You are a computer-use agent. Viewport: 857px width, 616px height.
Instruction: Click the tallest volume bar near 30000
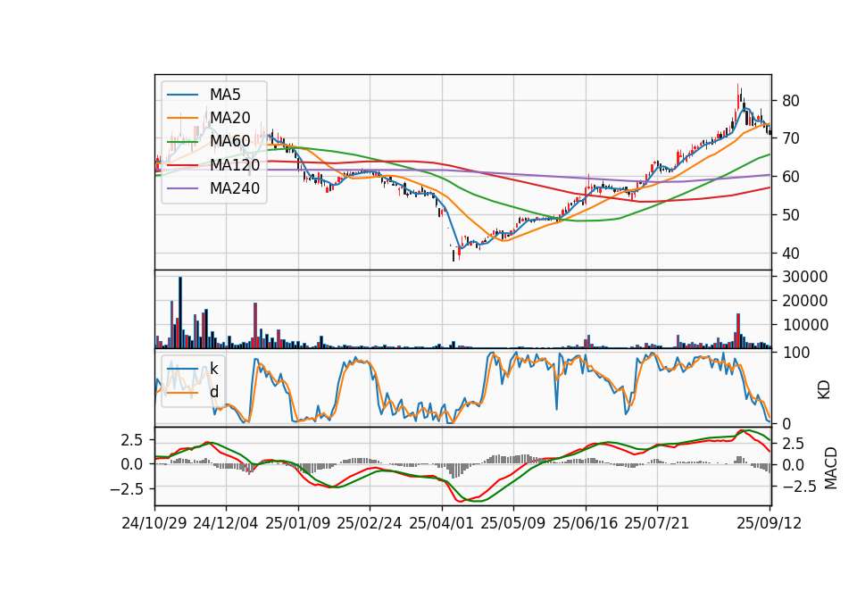click(x=180, y=312)
